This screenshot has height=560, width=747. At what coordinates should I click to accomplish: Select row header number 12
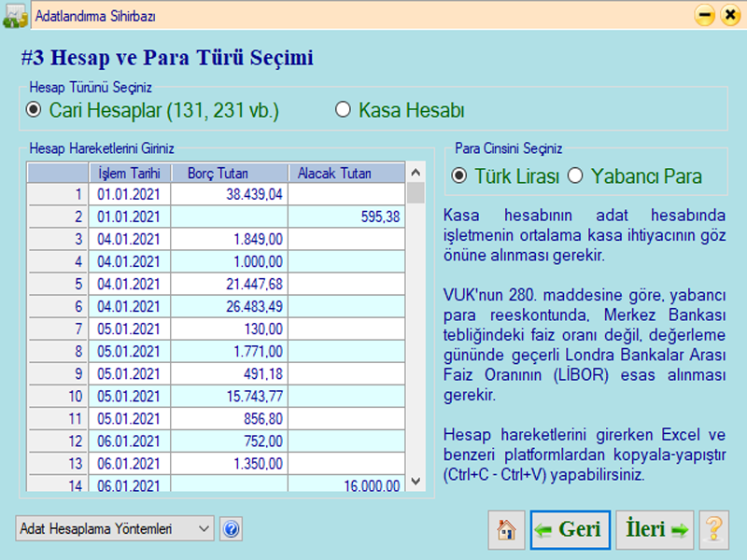coord(58,441)
